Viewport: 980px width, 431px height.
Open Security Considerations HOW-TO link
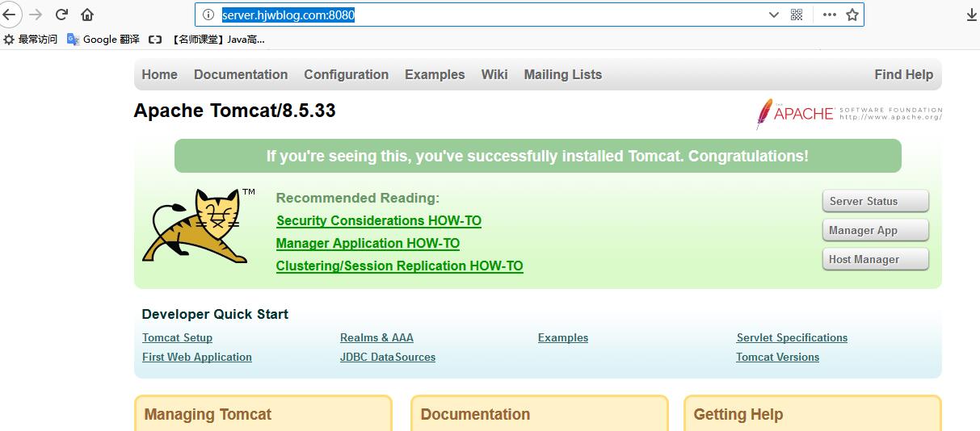click(379, 220)
